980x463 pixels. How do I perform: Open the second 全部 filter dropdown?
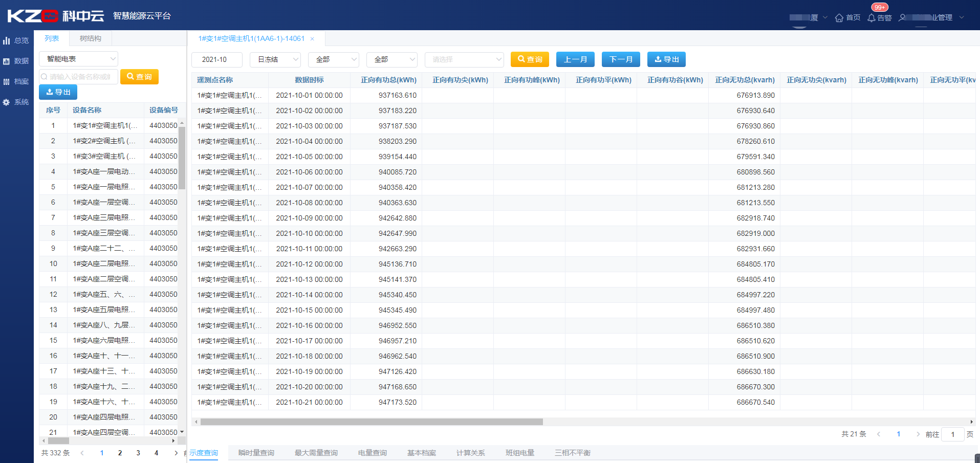392,59
